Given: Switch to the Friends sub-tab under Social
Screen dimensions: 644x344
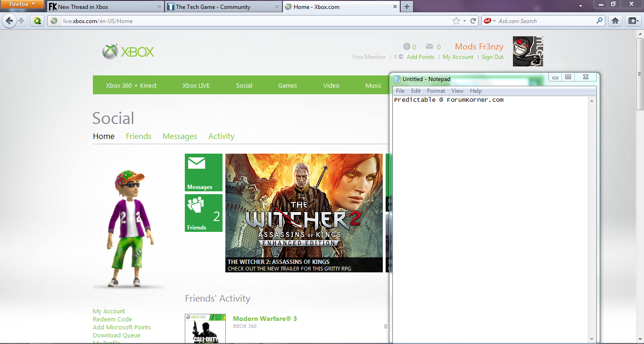Looking at the screenshot, I should click(139, 136).
